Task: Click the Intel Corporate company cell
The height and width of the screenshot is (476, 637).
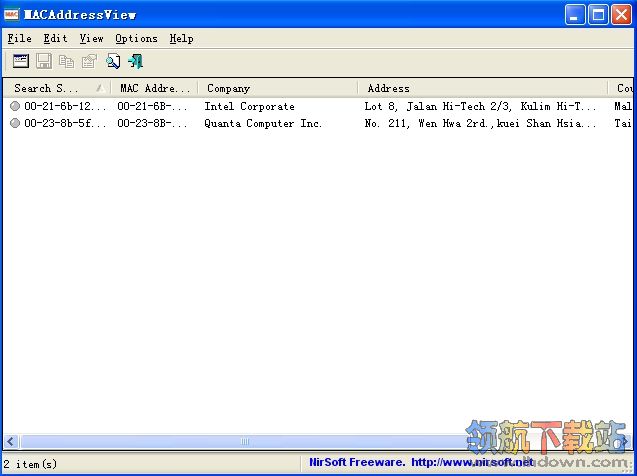Action: tap(249, 106)
